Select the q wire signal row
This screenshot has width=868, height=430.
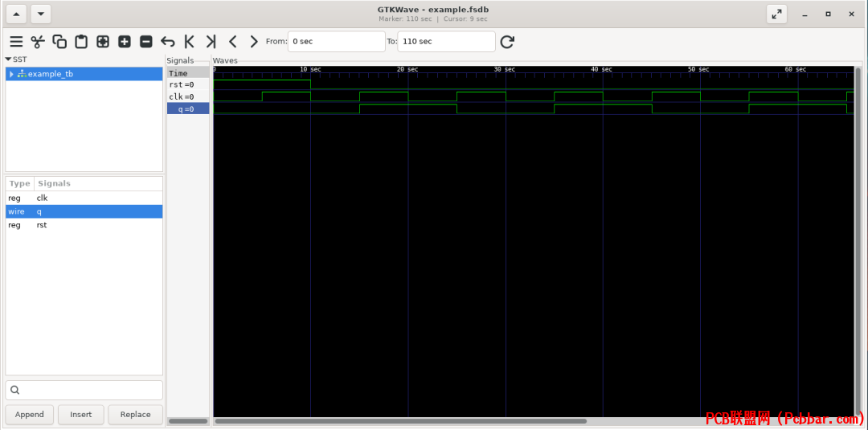(84, 211)
